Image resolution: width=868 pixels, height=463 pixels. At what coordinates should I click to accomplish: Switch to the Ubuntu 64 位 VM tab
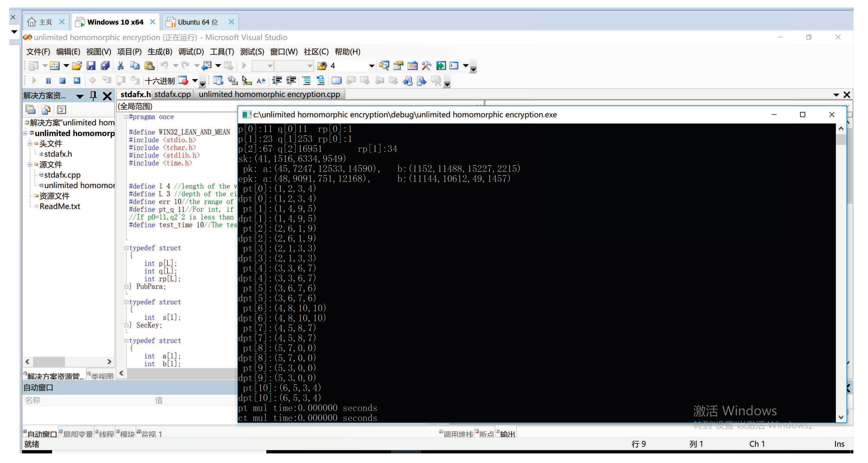pyautogui.click(x=198, y=22)
